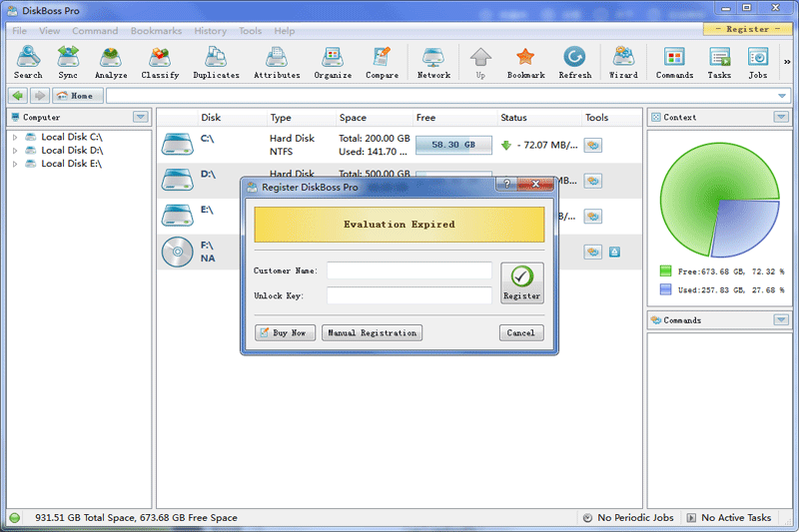This screenshot has height=532, width=799.
Task: Start the Wizard tool
Action: 623,62
